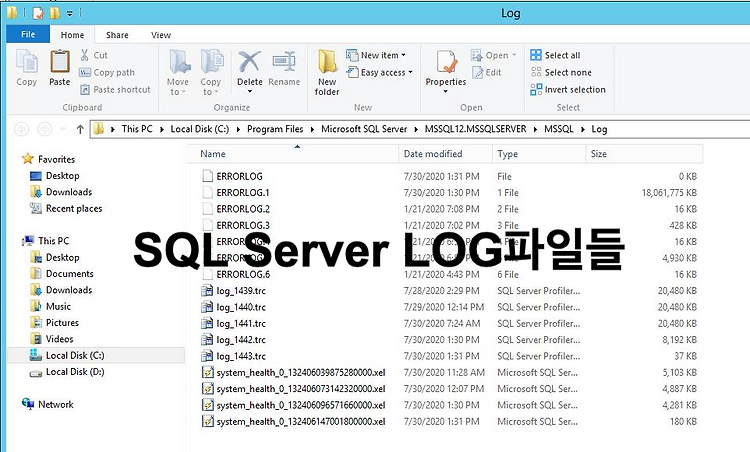Open the File menu tab
This screenshot has width=750, height=452.
point(28,34)
